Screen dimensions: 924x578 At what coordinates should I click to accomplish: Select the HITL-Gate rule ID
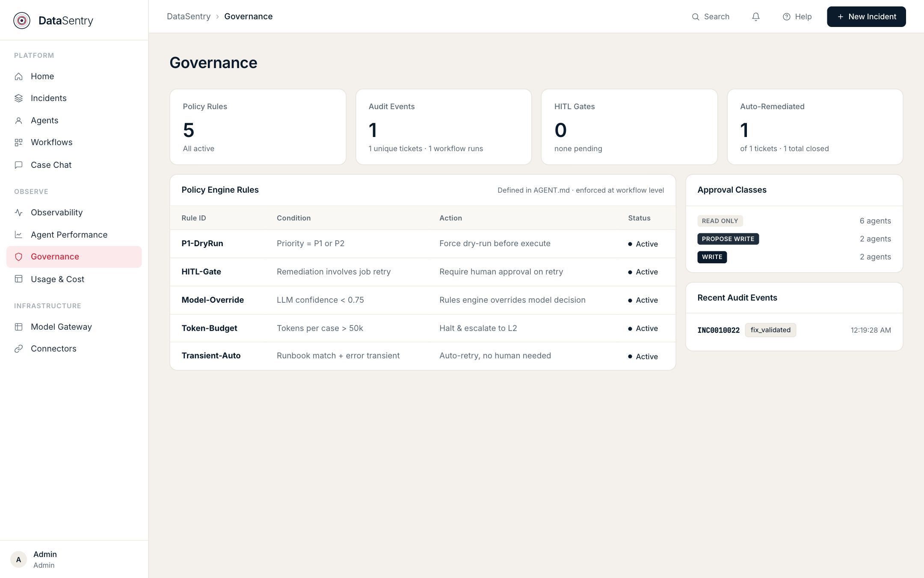coord(201,271)
